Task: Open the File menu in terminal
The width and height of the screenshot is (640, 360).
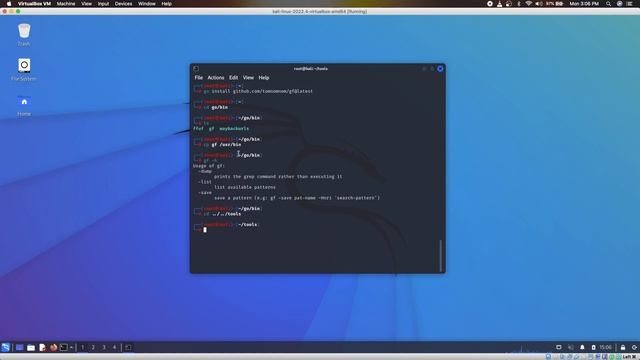Action: click(x=198, y=78)
